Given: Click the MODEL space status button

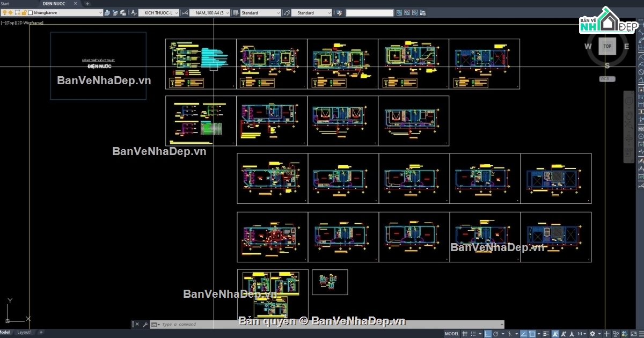Looking at the screenshot, I should point(452,334).
